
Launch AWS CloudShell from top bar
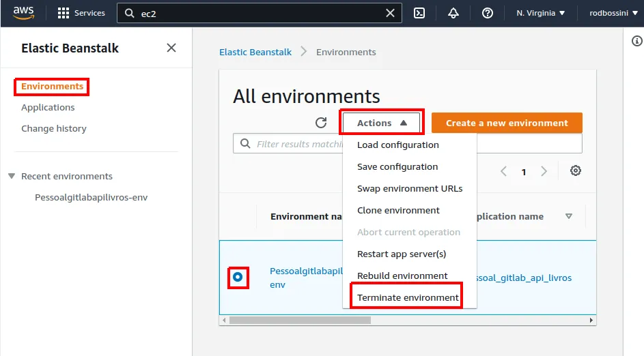pyautogui.click(x=419, y=13)
